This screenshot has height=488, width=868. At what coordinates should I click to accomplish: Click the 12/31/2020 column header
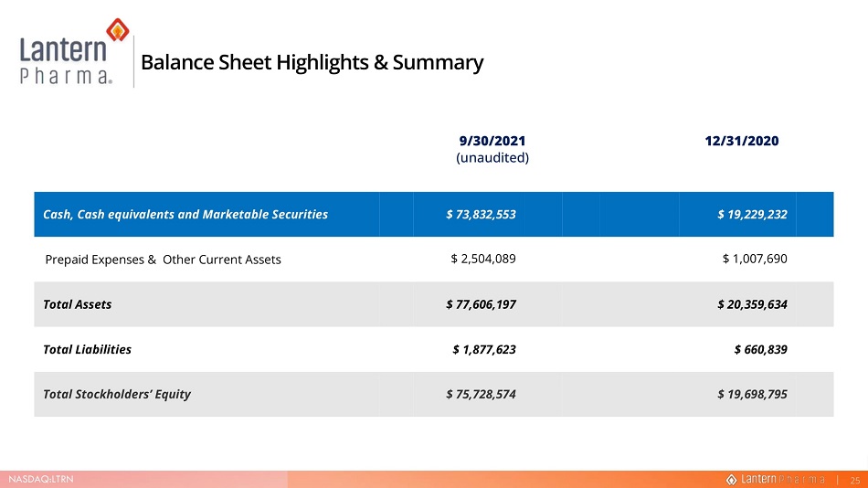pos(741,141)
